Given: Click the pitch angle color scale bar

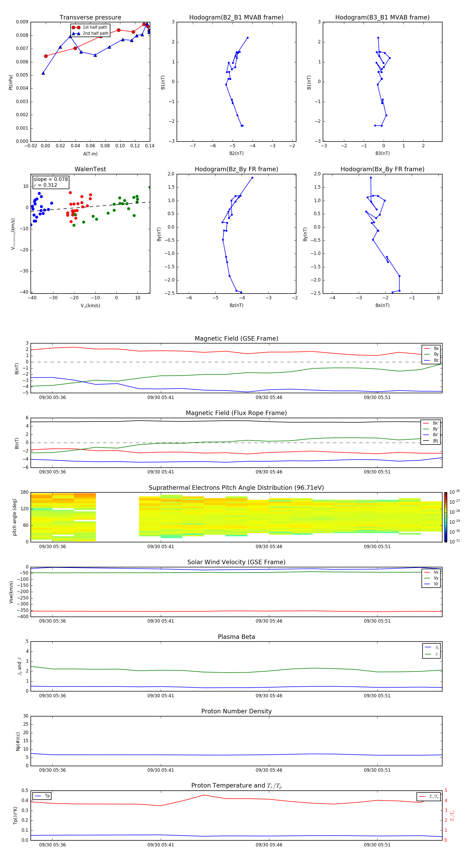Looking at the screenshot, I should pos(446,517).
